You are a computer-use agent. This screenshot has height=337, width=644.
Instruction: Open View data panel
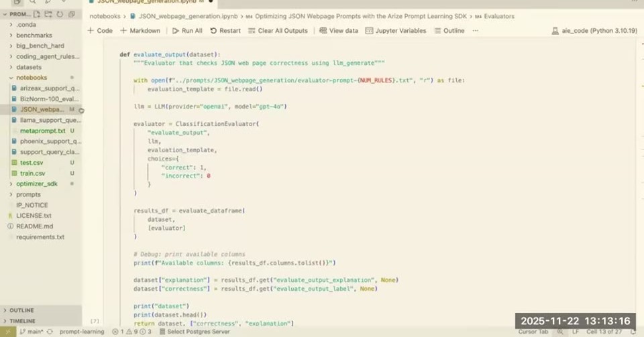[x=339, y=31]
